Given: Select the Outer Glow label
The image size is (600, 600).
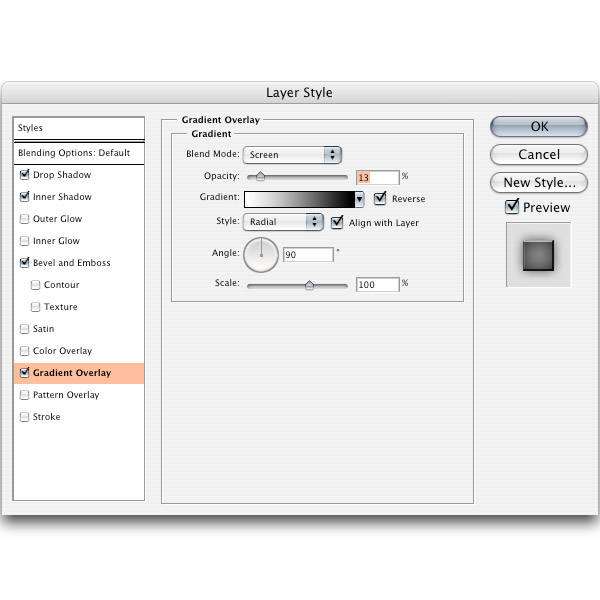Looking at the screenshot, I should point(57,219).
